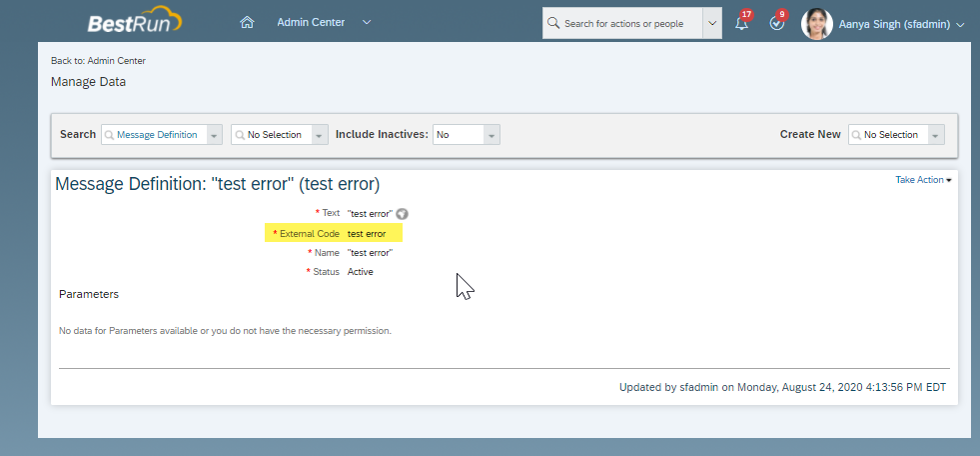Image resolution: width=980 pixels, height=456 pixels.
Task: Click magnifier icon in Message Definition field
Action: (x=109, y=135)
